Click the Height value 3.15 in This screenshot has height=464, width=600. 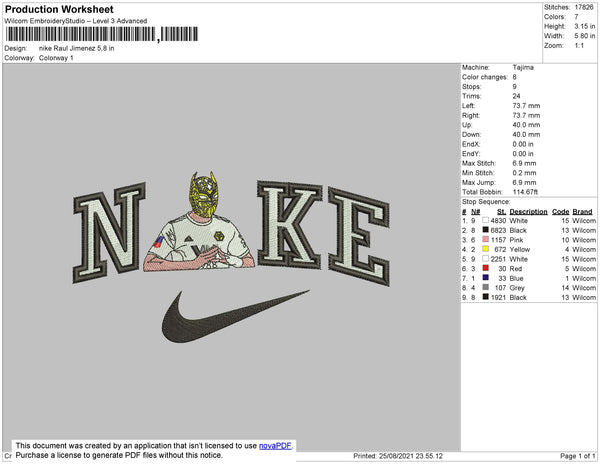coord(584,26)
